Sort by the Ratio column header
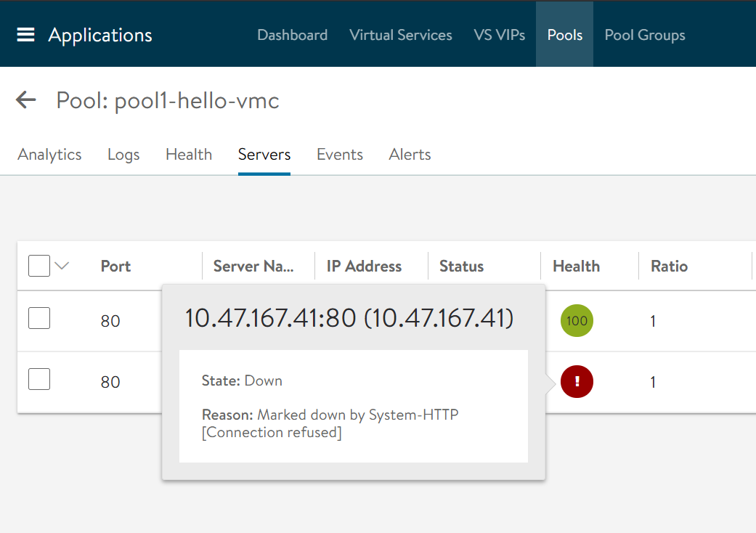The height and width of the screenshot is (533, 756). point(669,266)
